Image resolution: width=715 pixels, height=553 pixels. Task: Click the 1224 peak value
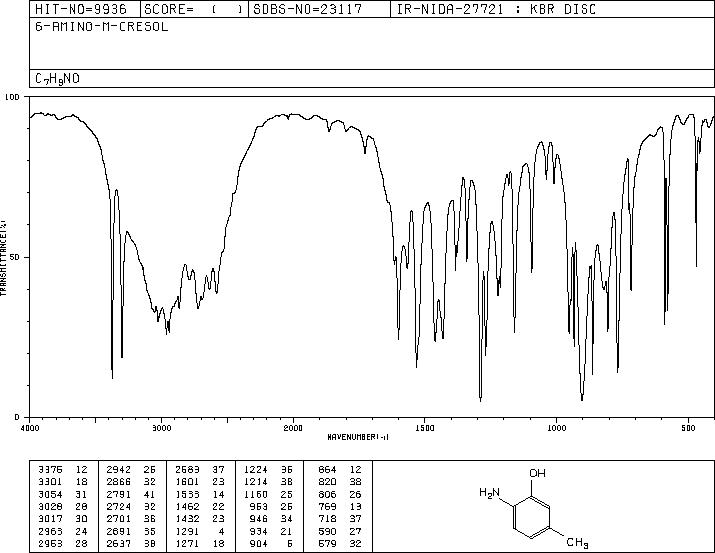255,470
